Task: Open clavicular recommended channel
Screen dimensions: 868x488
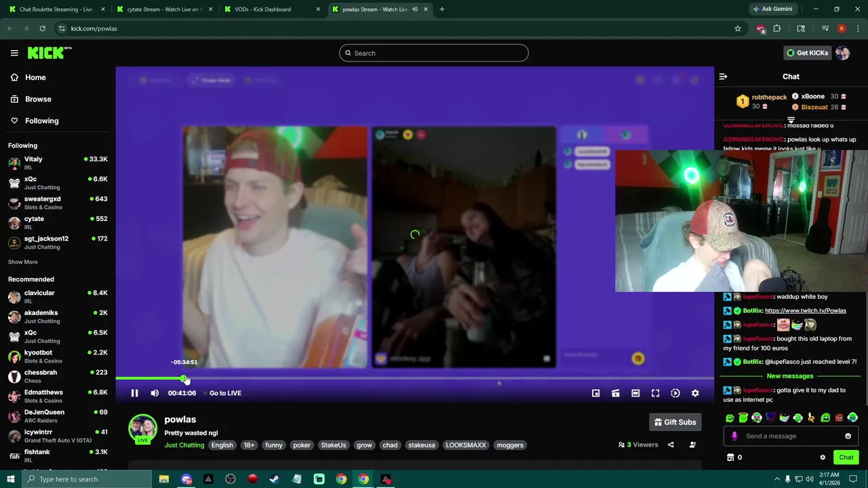Action: pyautogui.click(x=58, y=296)
